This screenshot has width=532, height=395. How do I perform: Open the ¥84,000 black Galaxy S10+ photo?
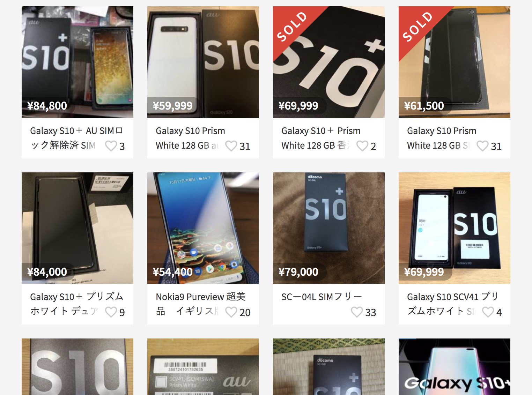pos(77,228)
